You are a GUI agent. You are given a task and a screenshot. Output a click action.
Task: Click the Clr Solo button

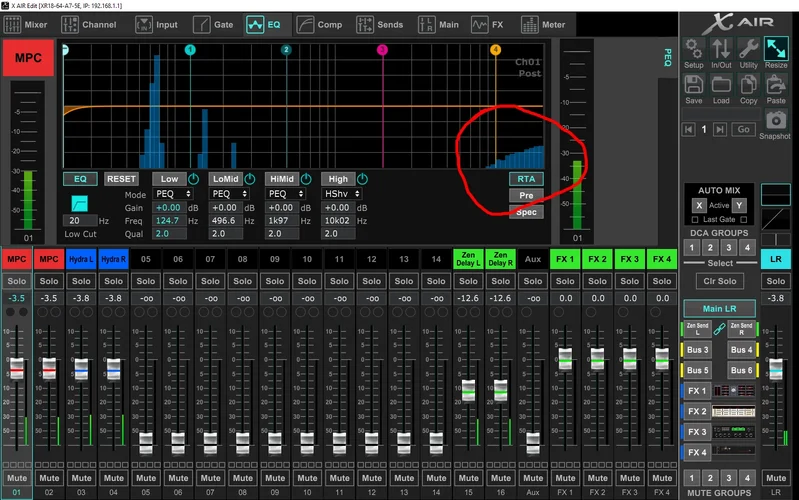(720, 281)
